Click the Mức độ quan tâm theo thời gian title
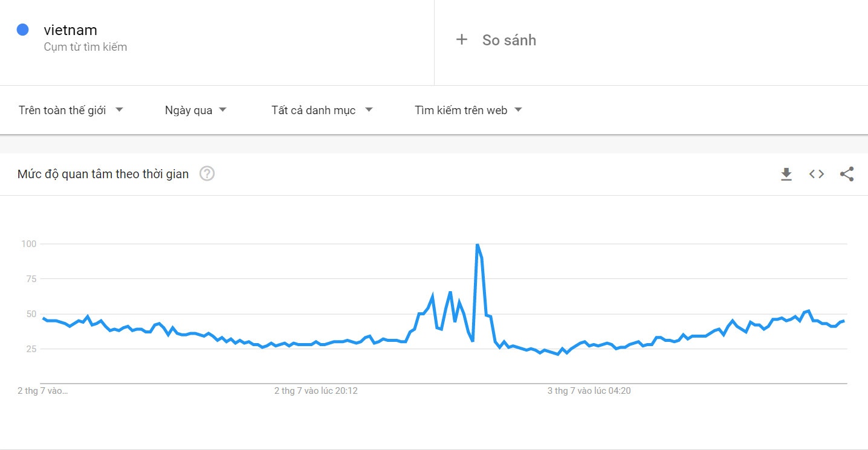Image resolution: width=868 pixels, height=450 pixels. coord(103,175)
